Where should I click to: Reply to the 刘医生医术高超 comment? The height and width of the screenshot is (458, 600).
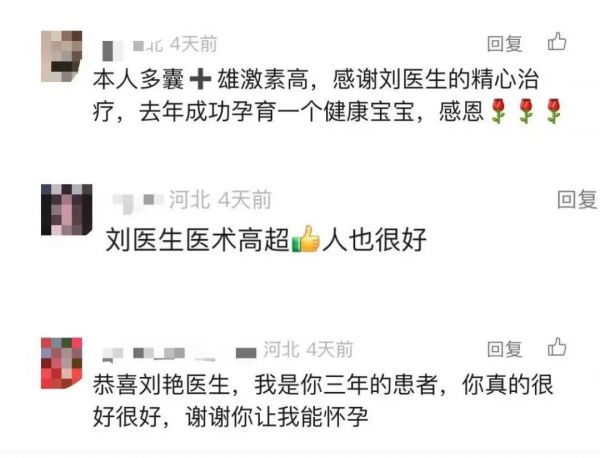pyautogui.click(x=577, y=199)
